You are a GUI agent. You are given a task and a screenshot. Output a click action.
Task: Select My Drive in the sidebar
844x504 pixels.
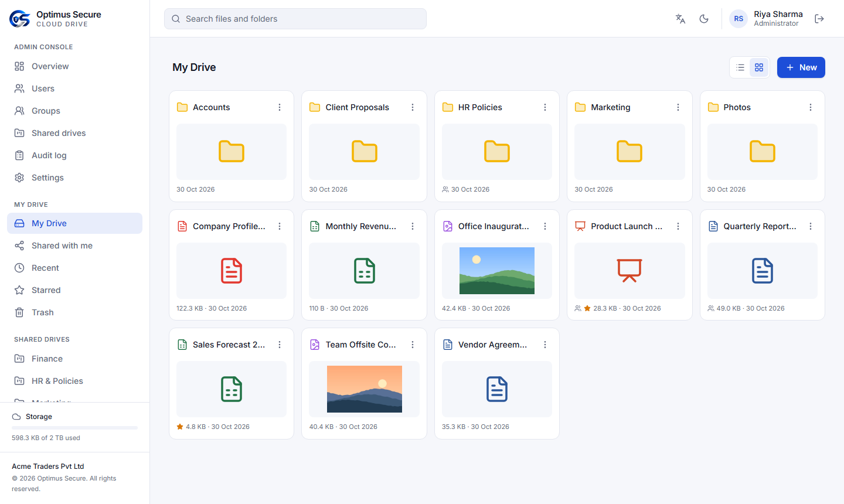[x=74, y=223]
